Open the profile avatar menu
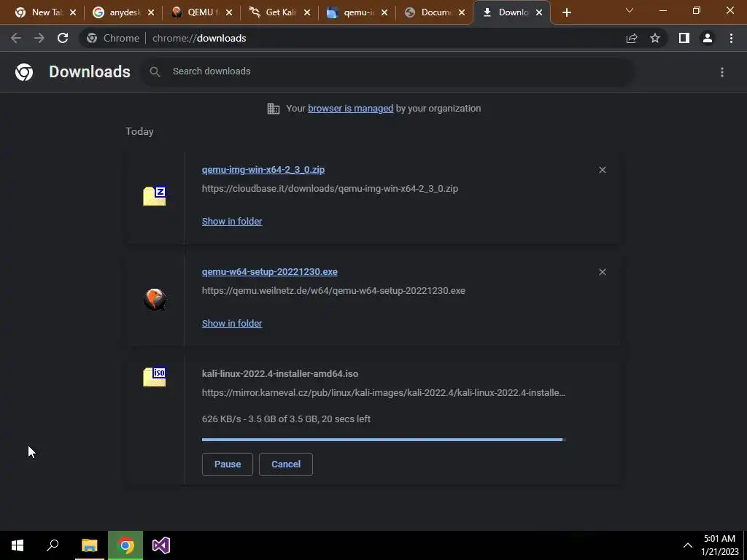 (x=708, y=38)
